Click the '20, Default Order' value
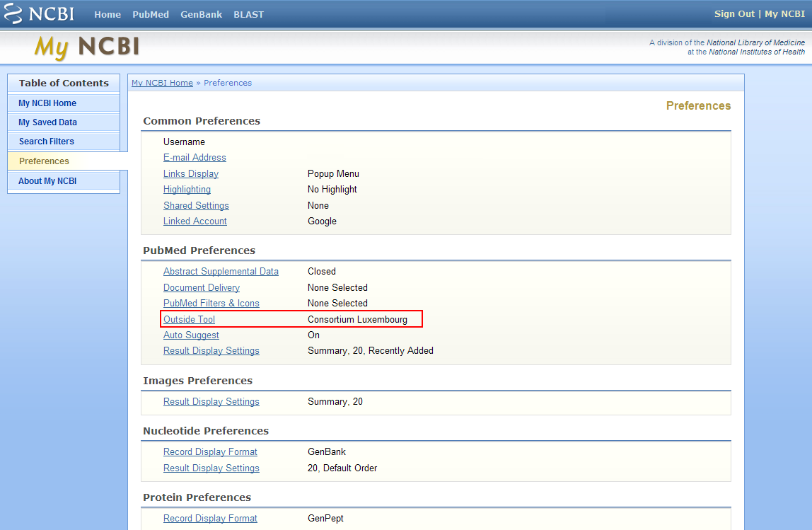 (x=342, y=468)
